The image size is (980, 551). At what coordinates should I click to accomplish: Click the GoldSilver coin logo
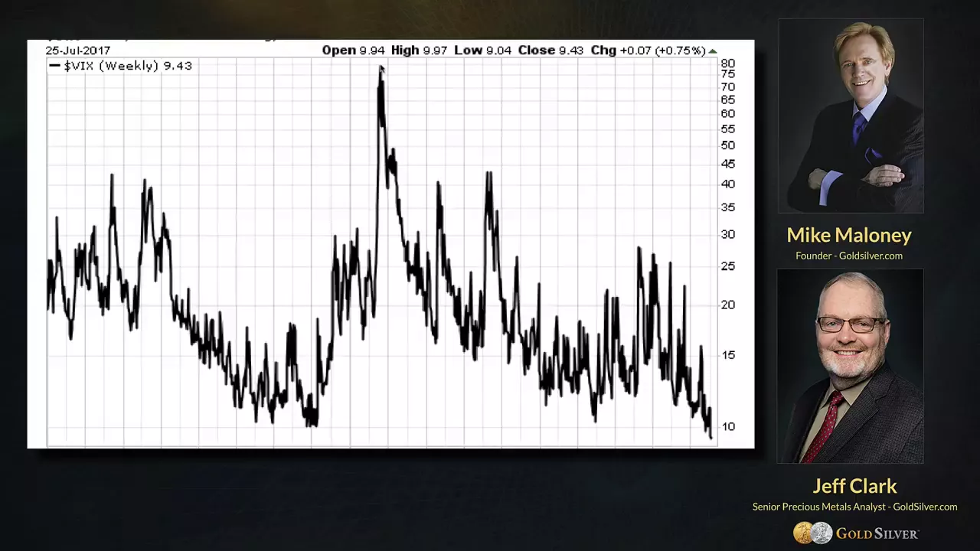[x=812, y=533]
